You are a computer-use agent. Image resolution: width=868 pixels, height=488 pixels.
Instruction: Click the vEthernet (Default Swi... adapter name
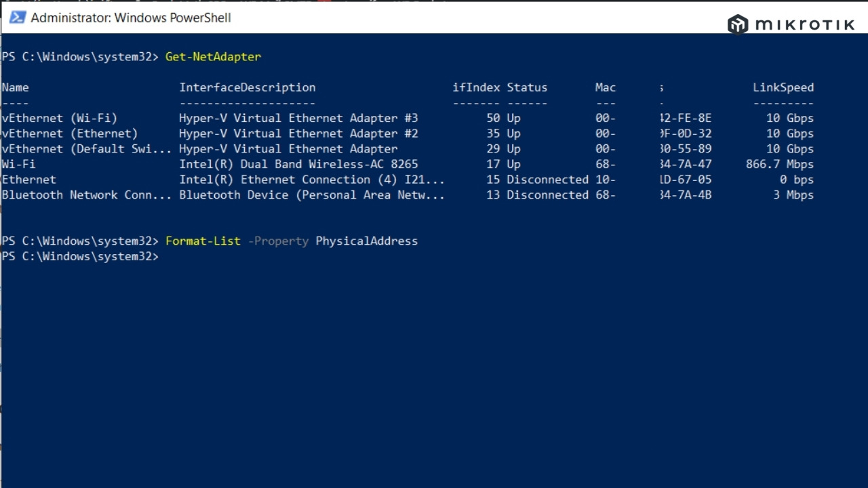click(x=87, y=149)
